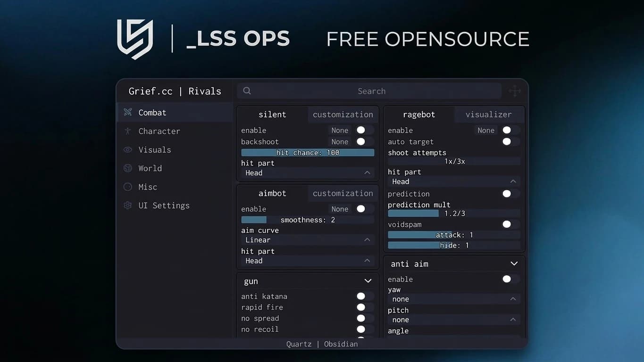
Task: Click the World globe icon in sidebar
Action: point(127,168)
